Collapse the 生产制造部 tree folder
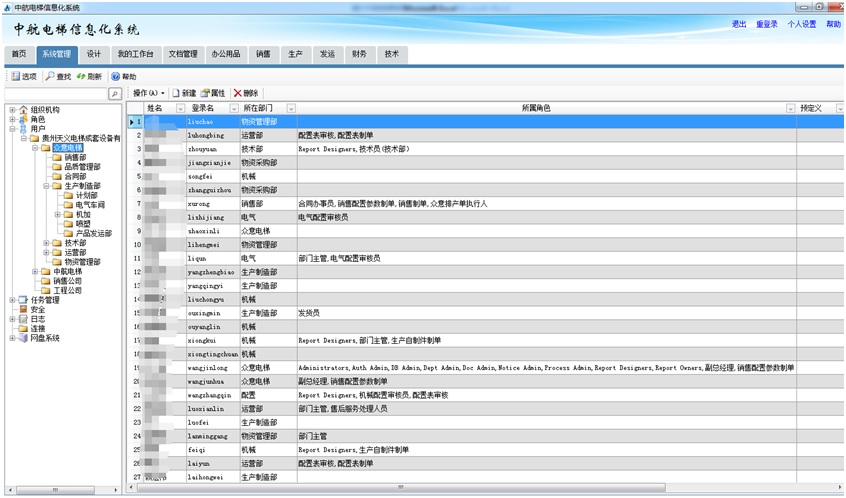 46,186
